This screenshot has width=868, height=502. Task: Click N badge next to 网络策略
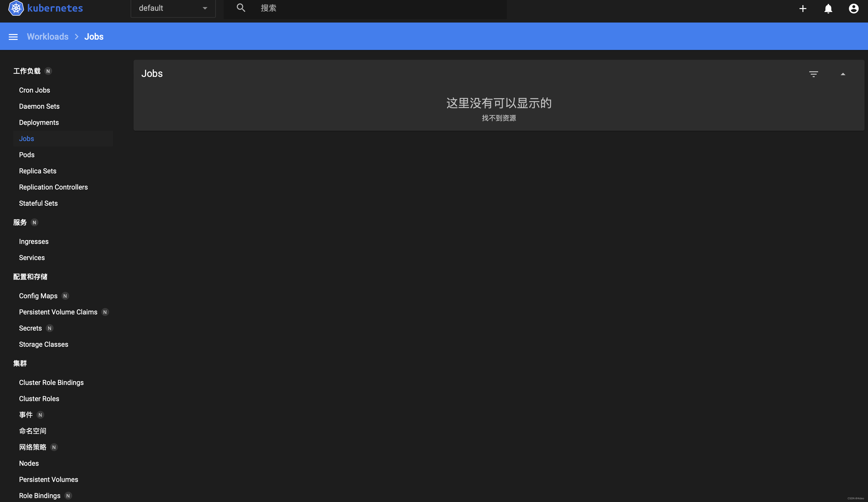pos(54,447)
